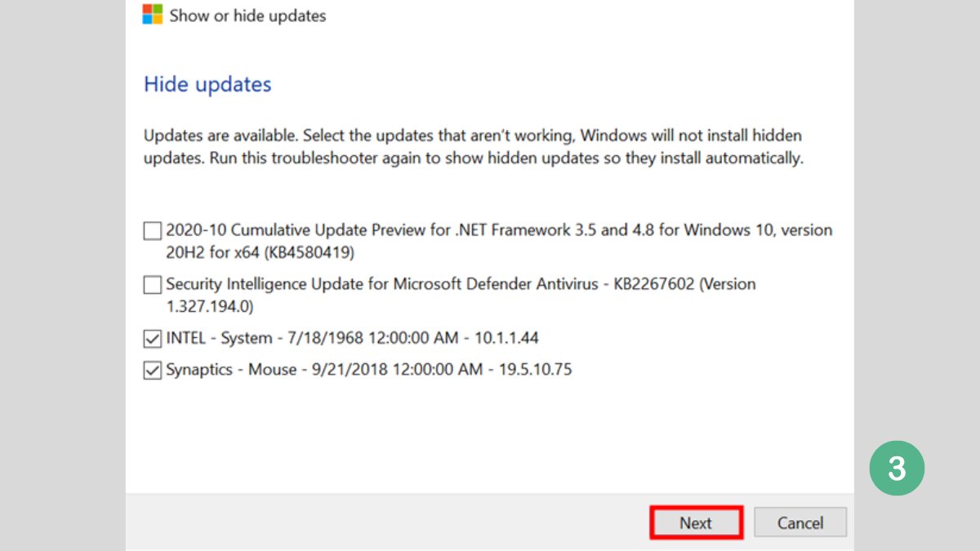Tick the 2020-10 Cumulative Update Preview checkbox
Viewport: 980px width, 551px height.
tap(153, 231)
